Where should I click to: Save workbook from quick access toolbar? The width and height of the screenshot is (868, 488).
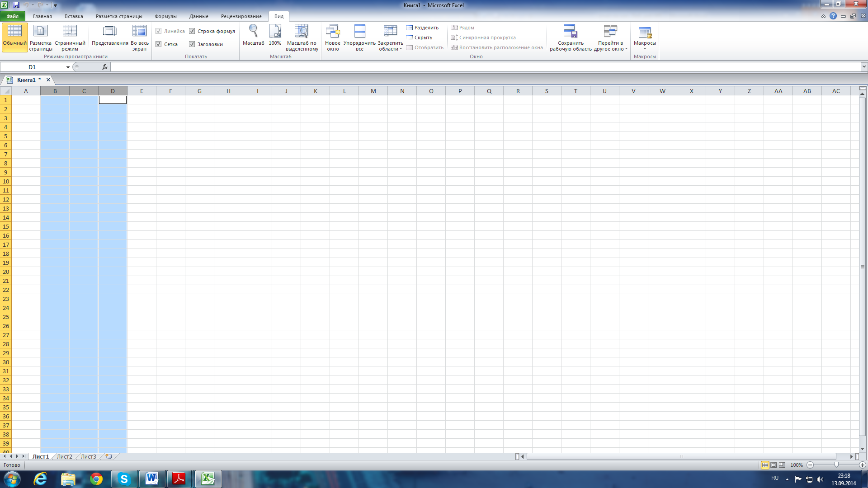tap(16, 5)
